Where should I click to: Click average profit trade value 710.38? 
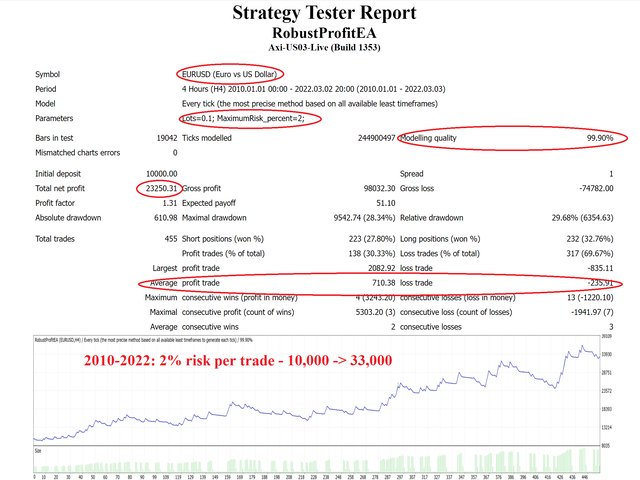click(384, 283)
